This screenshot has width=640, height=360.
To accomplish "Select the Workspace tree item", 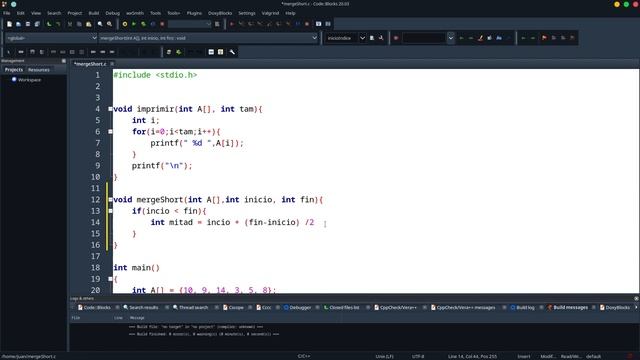I will (29, 80).
